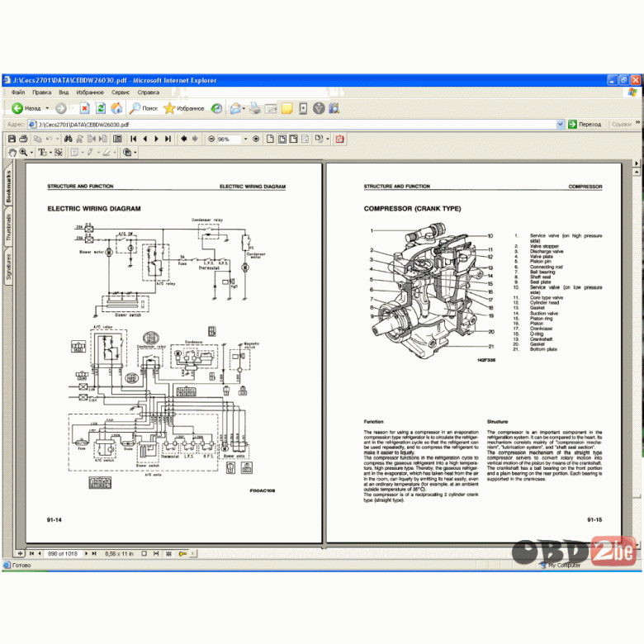Click the green Назад back arrow
The image size is (644, 644).
17,108
